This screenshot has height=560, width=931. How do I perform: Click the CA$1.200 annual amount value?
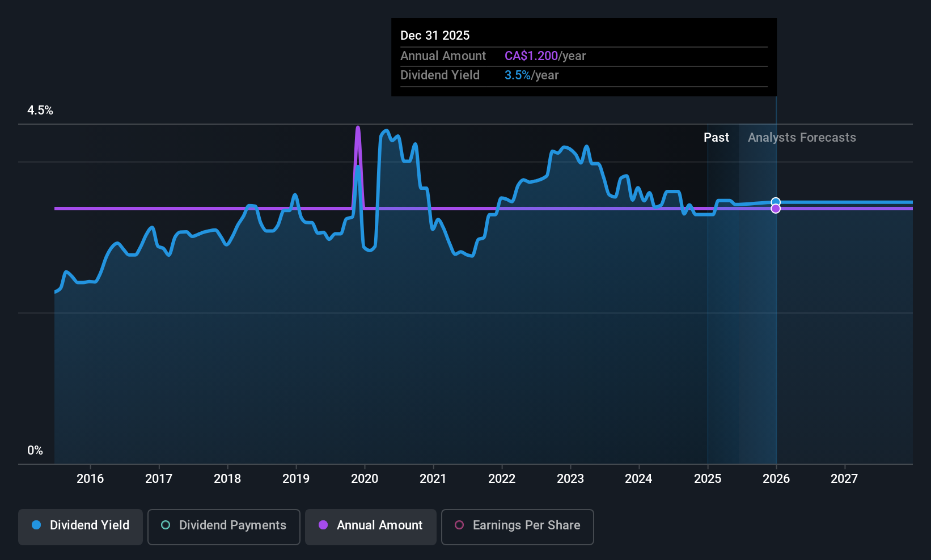(531, 56)
